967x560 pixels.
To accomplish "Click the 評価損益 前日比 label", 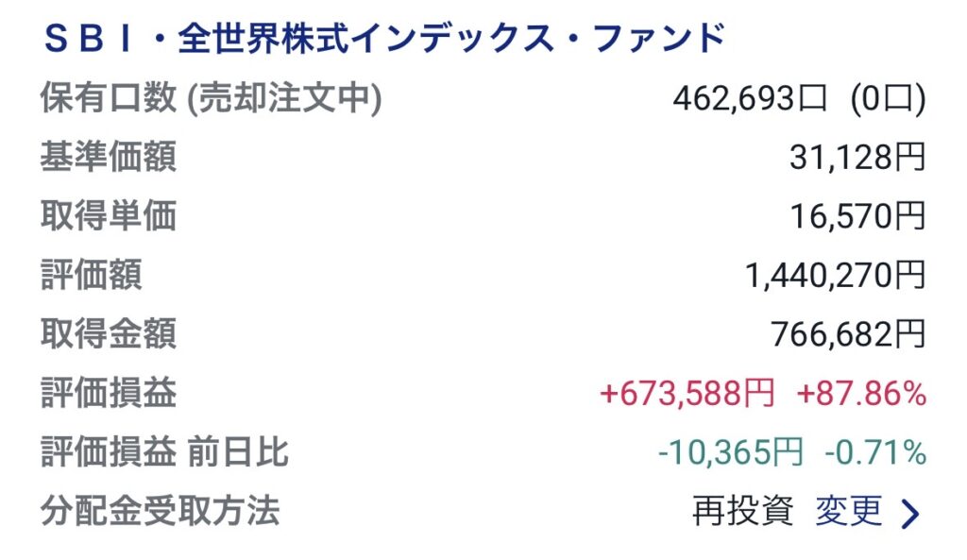I will click(163, 453).
